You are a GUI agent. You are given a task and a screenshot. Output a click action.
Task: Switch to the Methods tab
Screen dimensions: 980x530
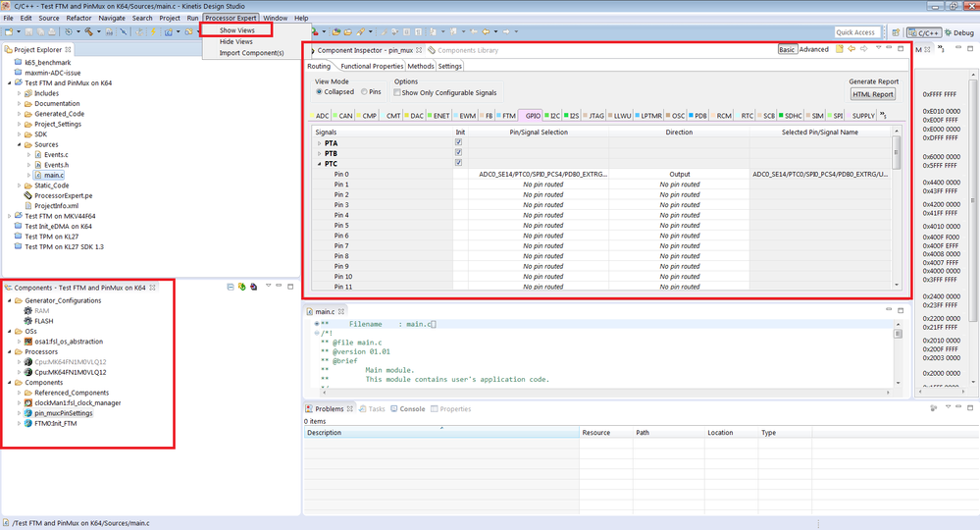421,66
